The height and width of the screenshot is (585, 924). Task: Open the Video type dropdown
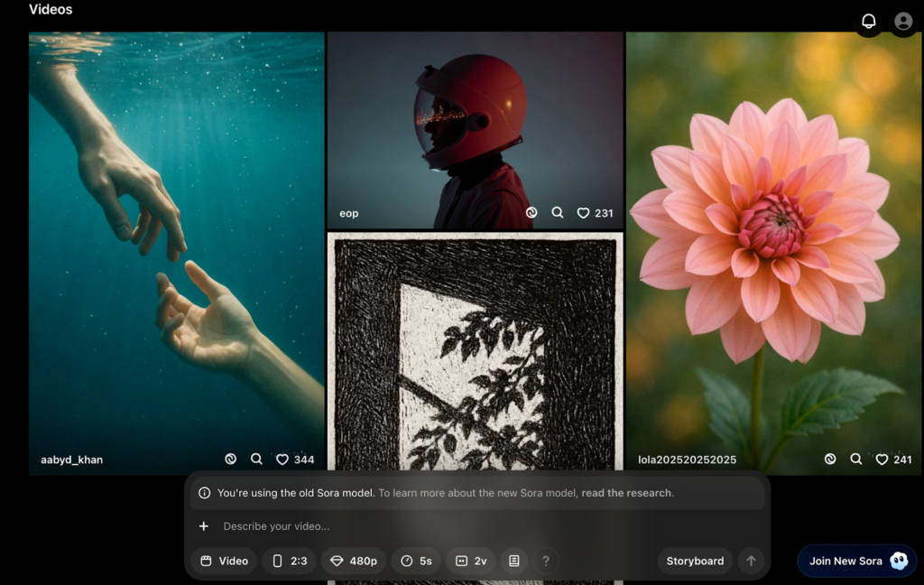point(224,561)
